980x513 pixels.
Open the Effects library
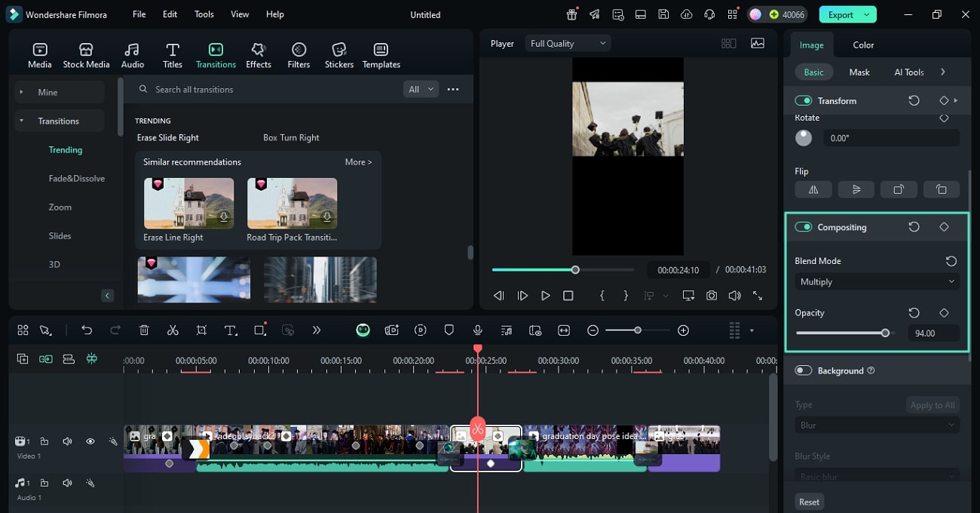tap(258, 55)
